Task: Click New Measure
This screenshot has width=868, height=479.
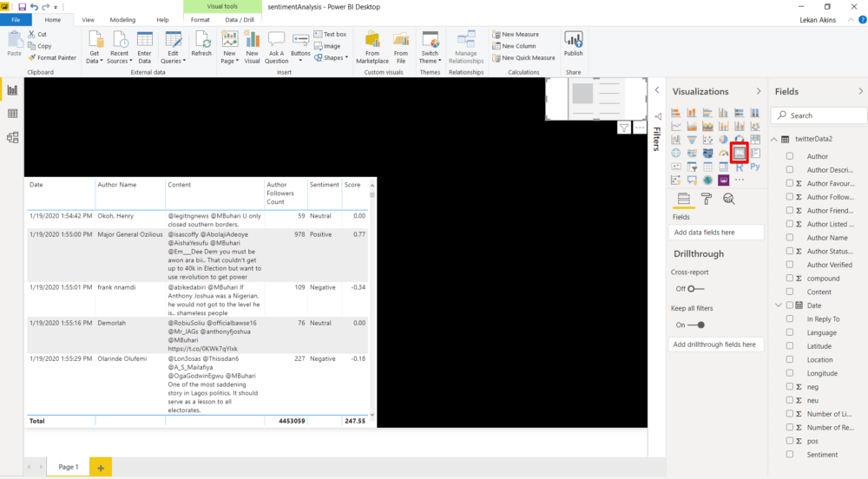Action: coord(515,35)
